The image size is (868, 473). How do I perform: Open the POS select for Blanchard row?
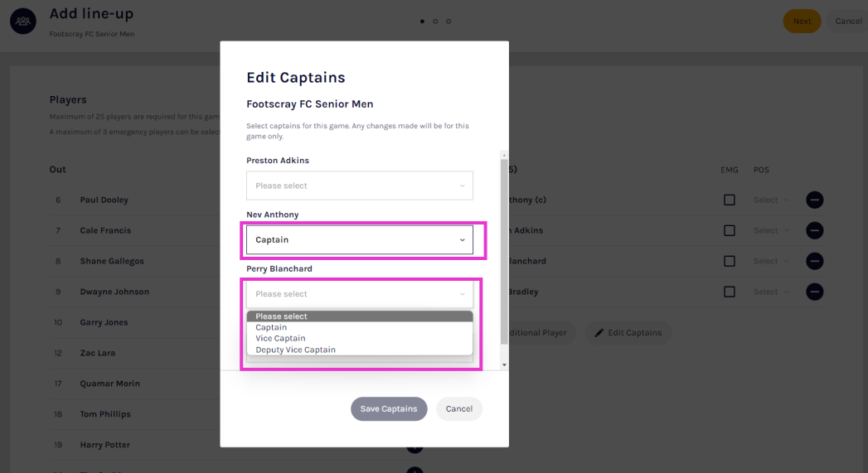[770, 261]
